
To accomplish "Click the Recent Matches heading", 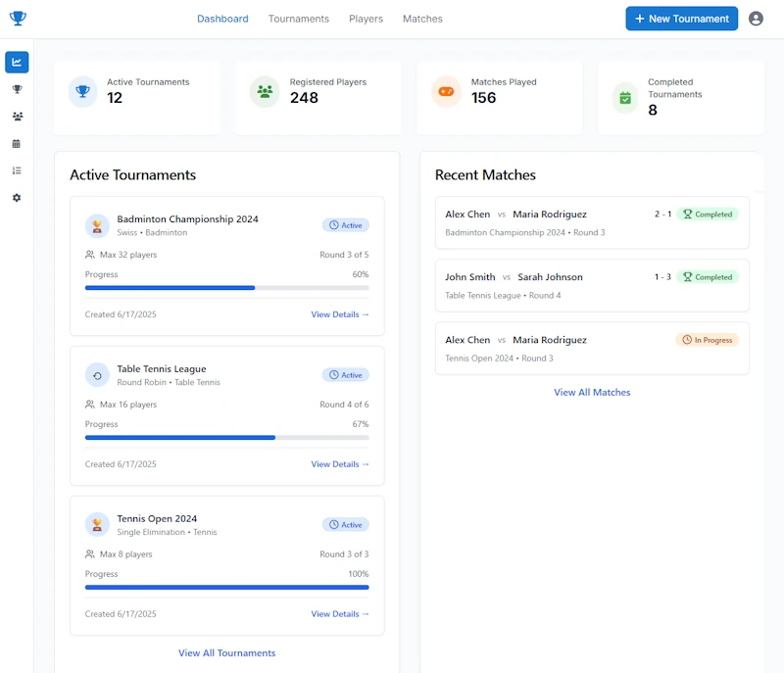I will click(485, 175).
